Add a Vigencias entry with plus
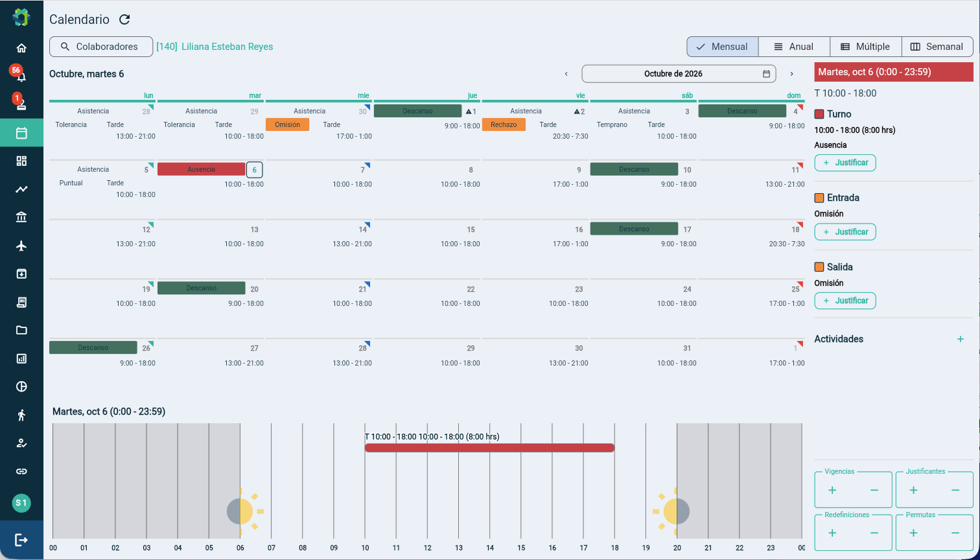The width and height of the screenshot is (980, 560). tap(832, 490)
